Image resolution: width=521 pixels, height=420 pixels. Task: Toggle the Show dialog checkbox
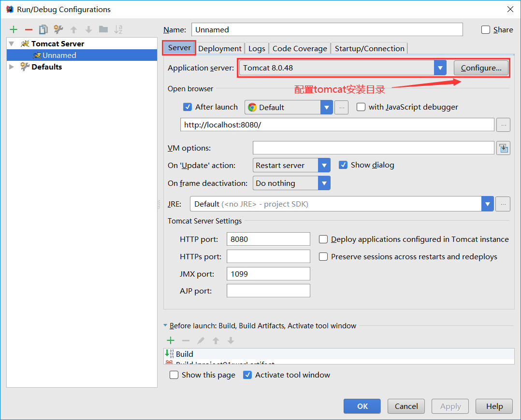(343, 165)
